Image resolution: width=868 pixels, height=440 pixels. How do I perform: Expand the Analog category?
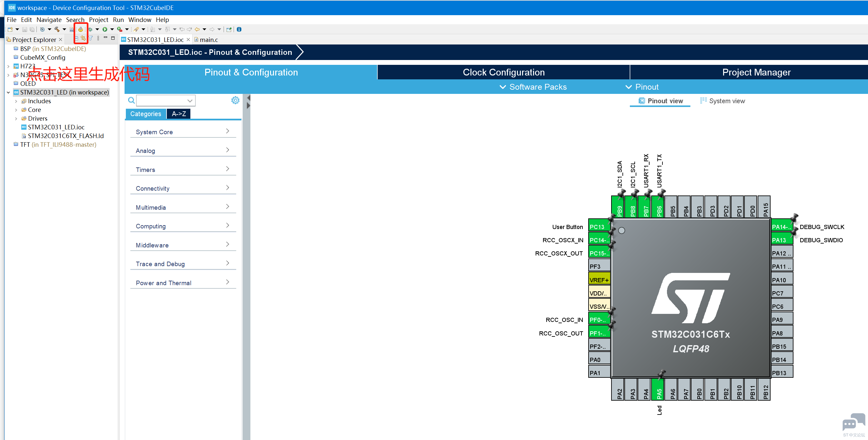183,151
